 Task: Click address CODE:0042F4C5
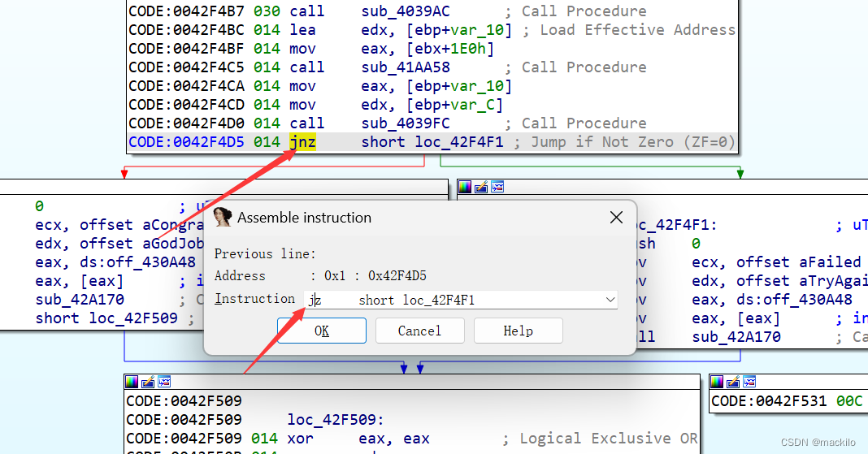tap(186, 67)
